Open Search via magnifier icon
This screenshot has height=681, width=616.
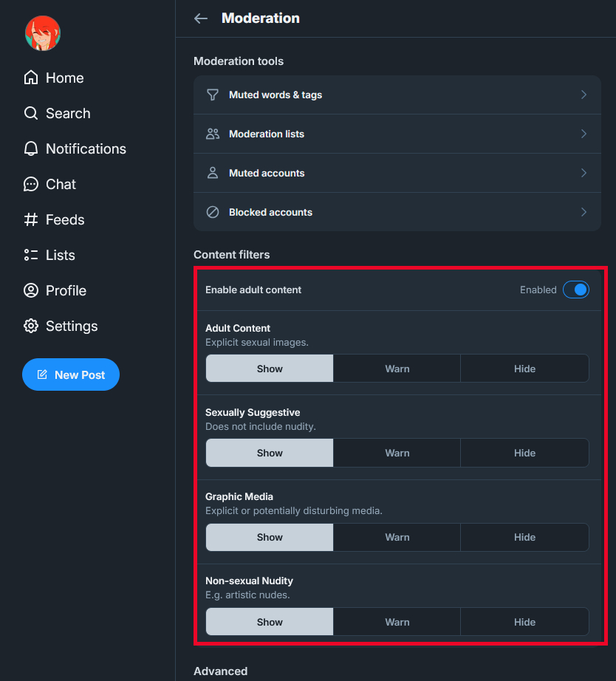[x=31, y=113]
